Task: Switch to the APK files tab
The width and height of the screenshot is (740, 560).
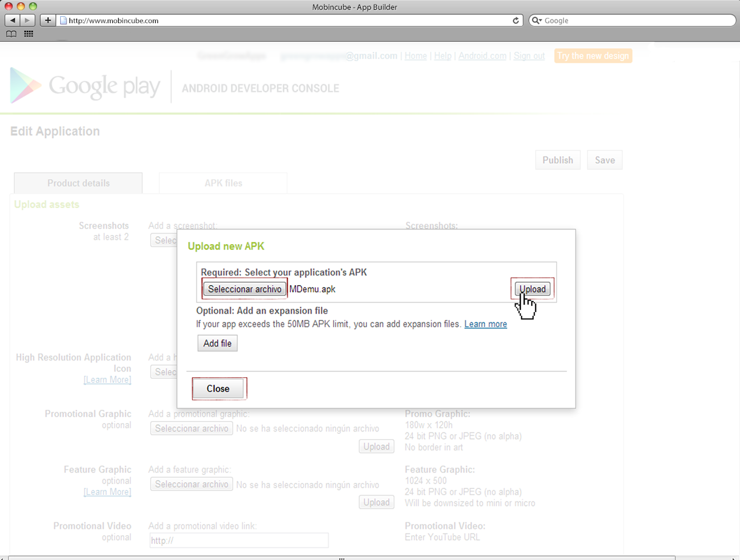Action: pyautogui.click(x=223, y=183)
